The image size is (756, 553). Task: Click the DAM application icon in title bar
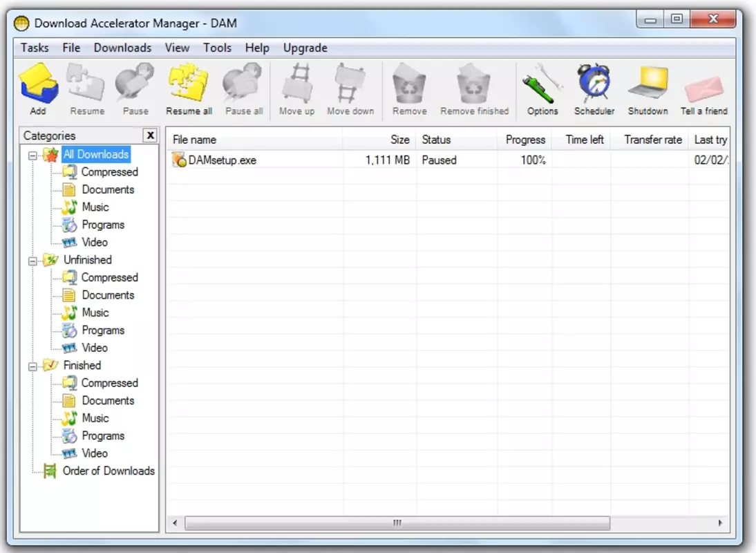point(21,23)
